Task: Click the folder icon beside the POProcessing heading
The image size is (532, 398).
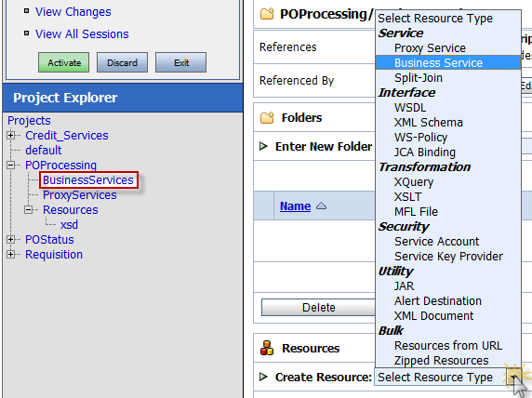Action: (267, 14)
